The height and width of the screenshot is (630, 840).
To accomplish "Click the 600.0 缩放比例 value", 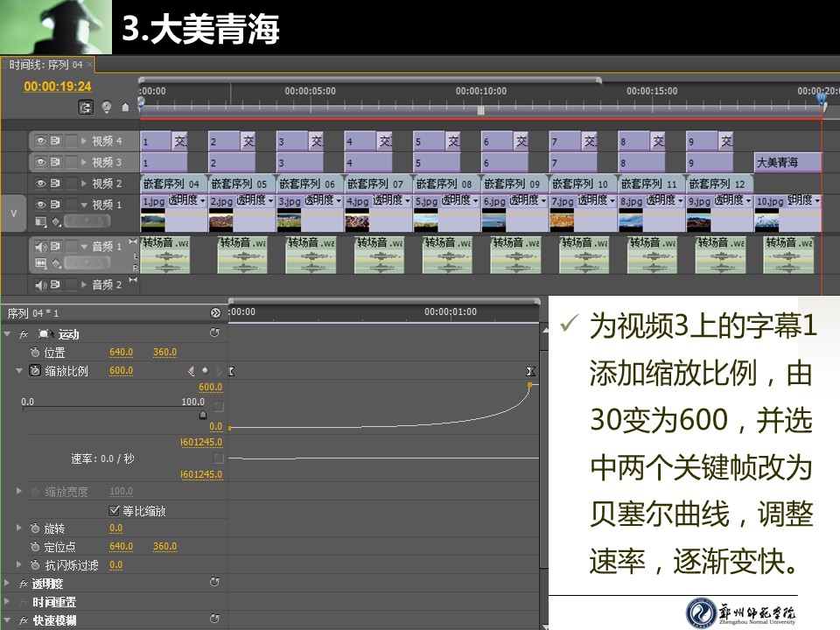I will 121,370.
